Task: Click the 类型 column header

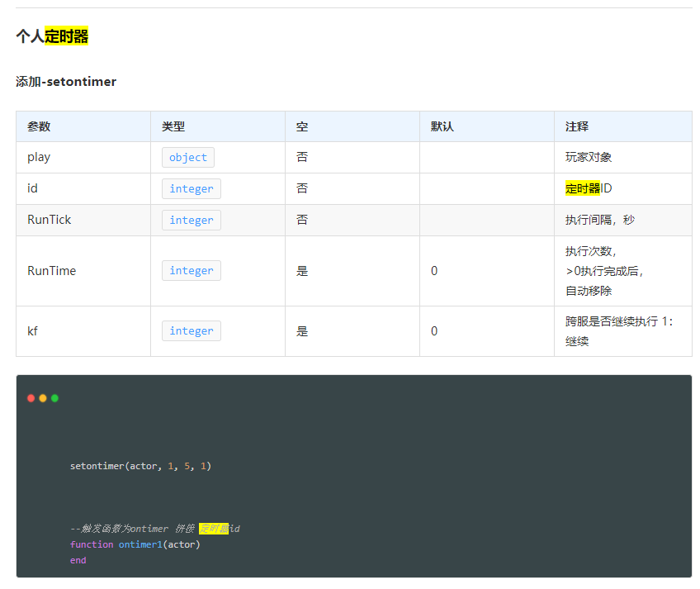Action: pyautogui.click(x=173, y=126)
